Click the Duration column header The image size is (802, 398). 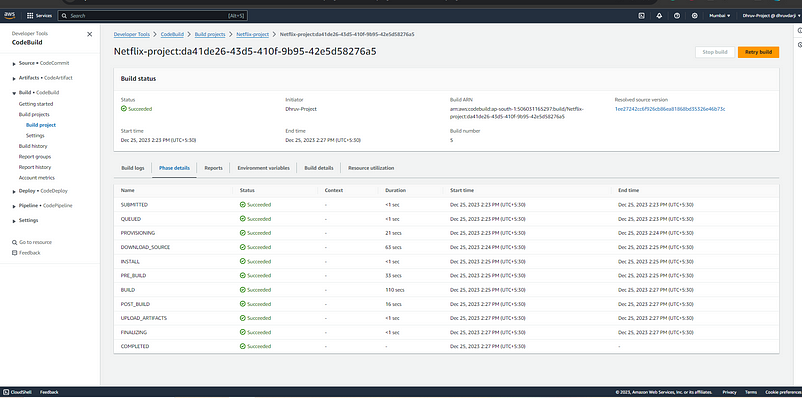[395, 190]
